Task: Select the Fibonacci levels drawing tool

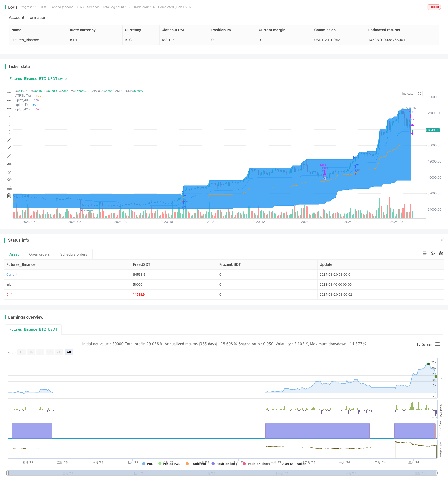Action: (x=9, y=188)
